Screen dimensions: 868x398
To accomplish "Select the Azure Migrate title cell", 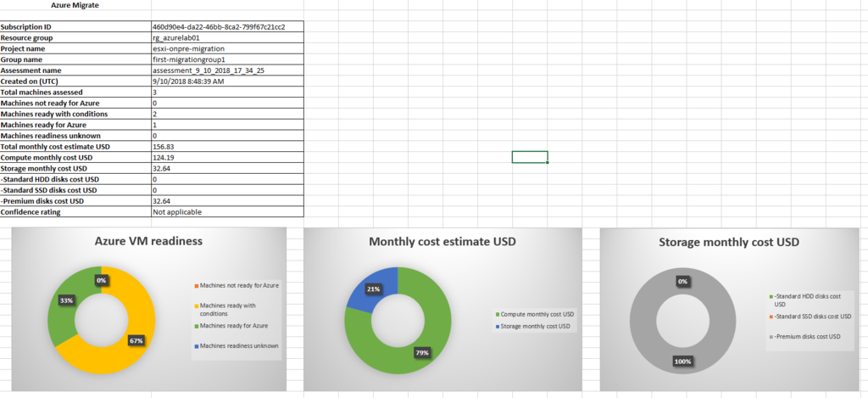I will (x=75, y=6).
